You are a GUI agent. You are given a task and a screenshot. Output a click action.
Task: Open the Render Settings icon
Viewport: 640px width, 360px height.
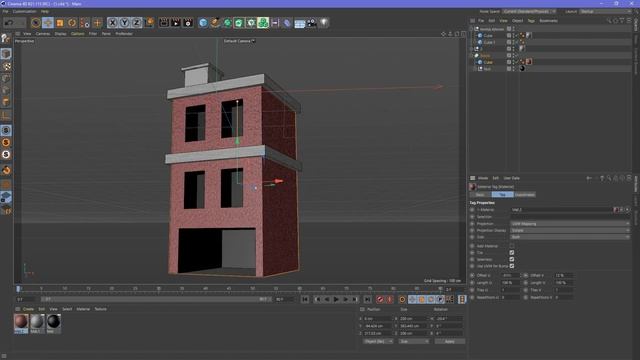188,22
